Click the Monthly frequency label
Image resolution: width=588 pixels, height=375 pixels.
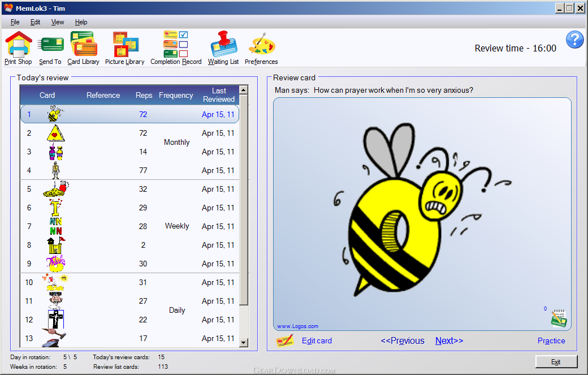[176, 143]
